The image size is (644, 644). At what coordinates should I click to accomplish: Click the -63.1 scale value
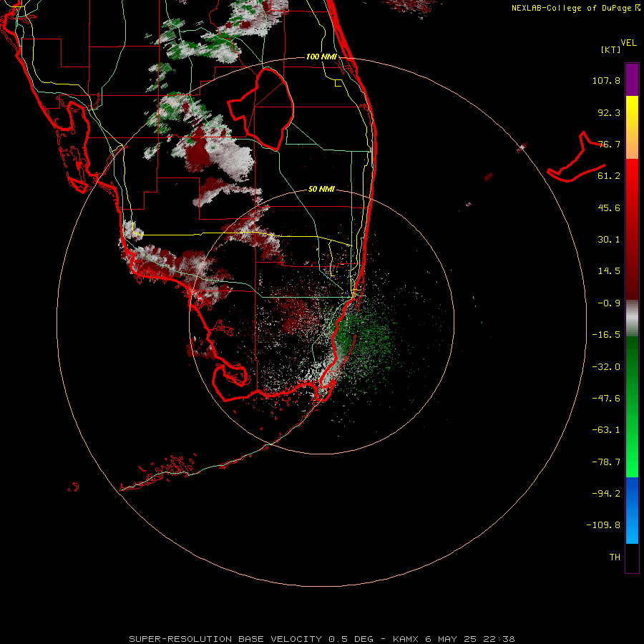(x=606, y=430)
